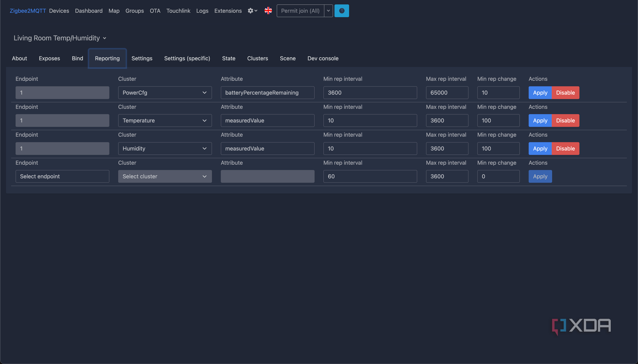This screenshot has height=364, width=638.
Task: Click PowerCfg min rep change field 10
Action: coord(499,93)
